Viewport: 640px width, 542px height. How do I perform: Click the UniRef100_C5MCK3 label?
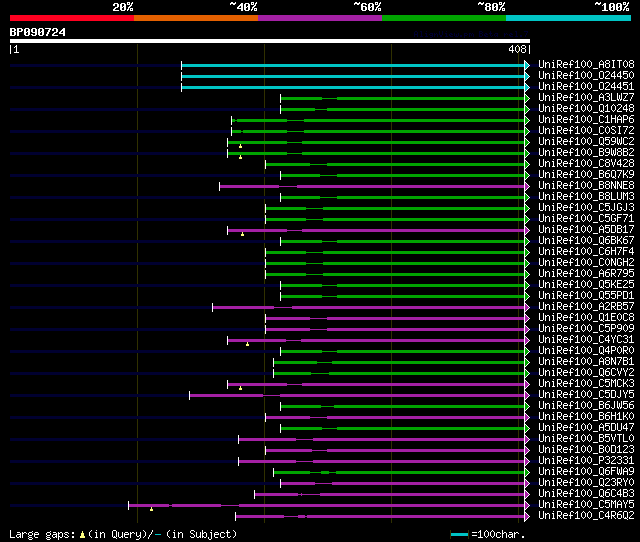pyautogui.click(x=586, y=384)
